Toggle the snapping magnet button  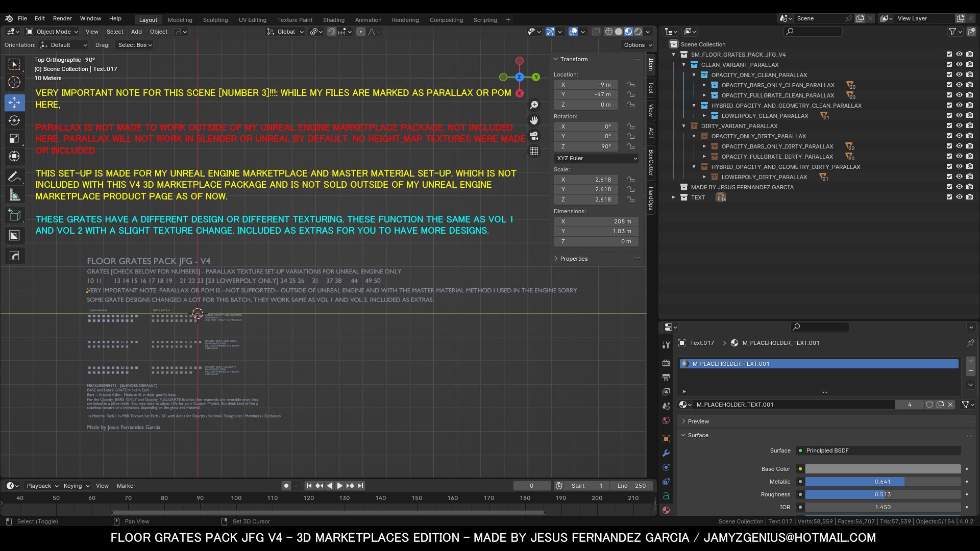pyautogui.click(x=332, y=32)
